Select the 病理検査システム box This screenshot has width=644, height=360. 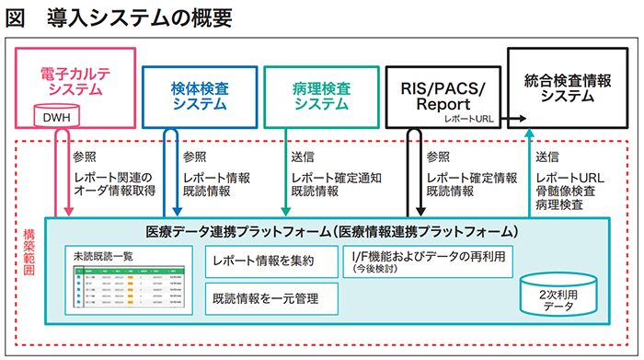pos(321,97)
